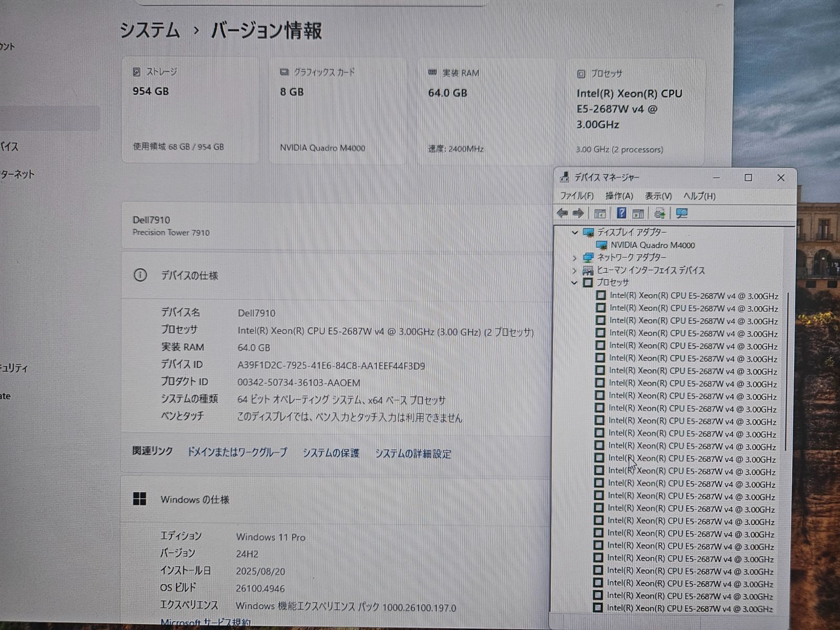Image resolution: width=840 pixels, height=630 pixels.
Task: Click the RAM icon on 実装 RAM card
Action: 433,72
